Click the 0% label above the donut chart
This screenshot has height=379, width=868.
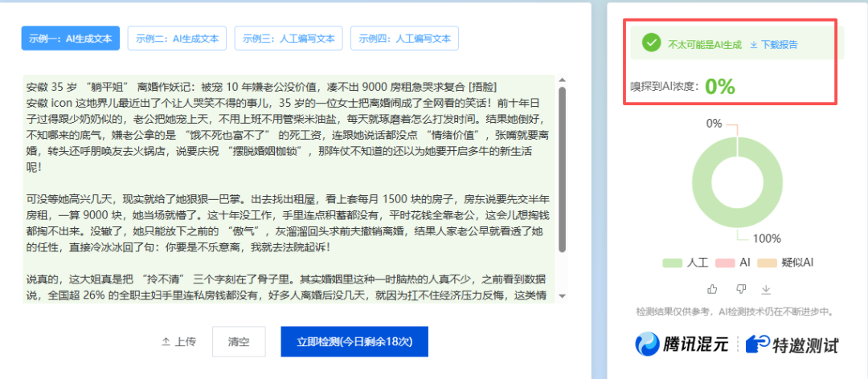714,124
